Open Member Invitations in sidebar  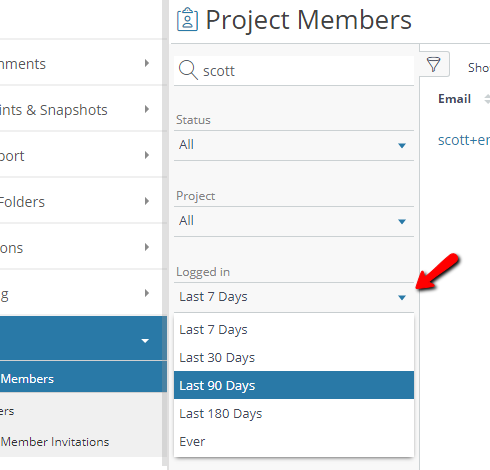[x=55, y=442]
